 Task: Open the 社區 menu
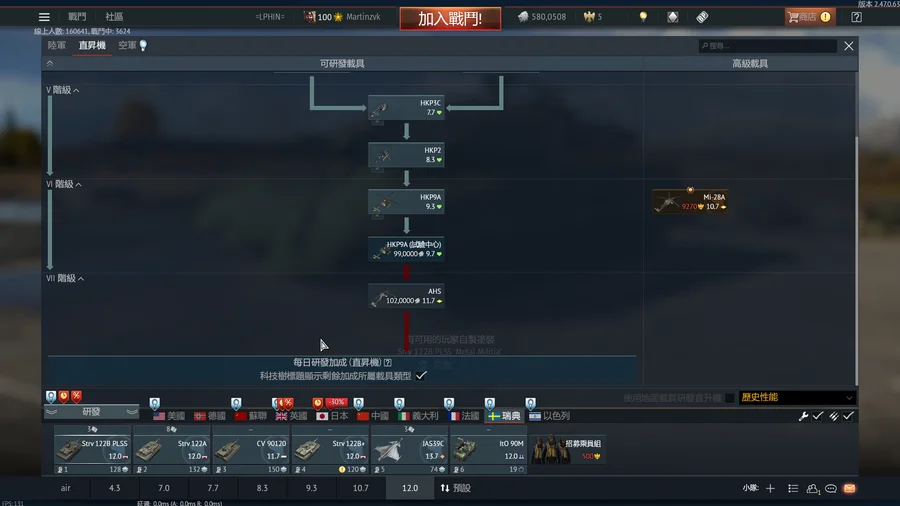click(x=114, y=17)
